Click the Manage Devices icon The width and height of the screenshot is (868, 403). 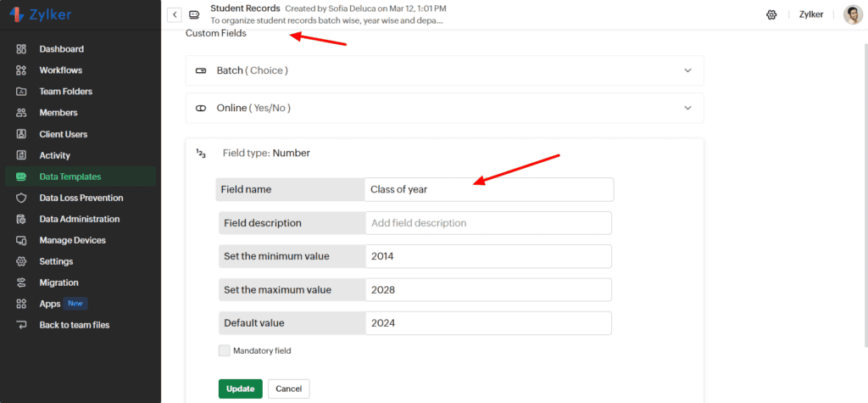[x=21, y=241]
